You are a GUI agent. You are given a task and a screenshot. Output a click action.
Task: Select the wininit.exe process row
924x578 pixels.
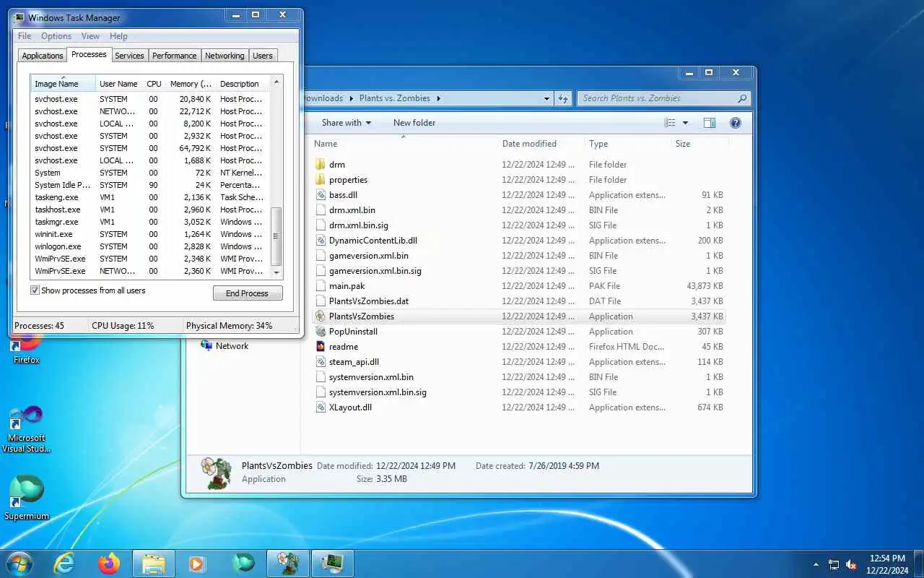(150, 234)
